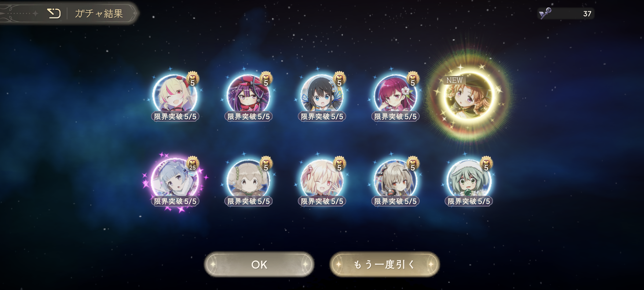
Task: Select the magenta-haired flower character portrait
Action: coord(395,95)
